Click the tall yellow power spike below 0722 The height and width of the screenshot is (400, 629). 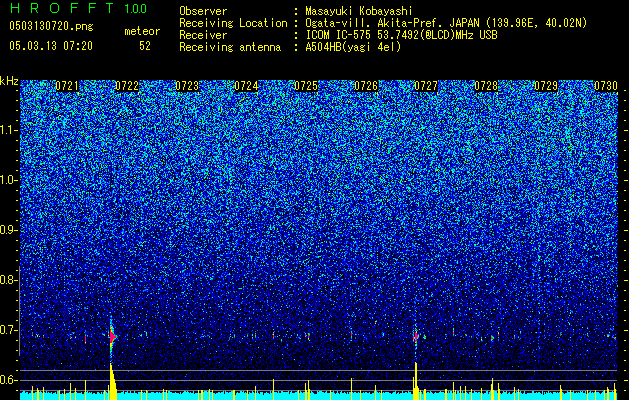pos(112,381)
